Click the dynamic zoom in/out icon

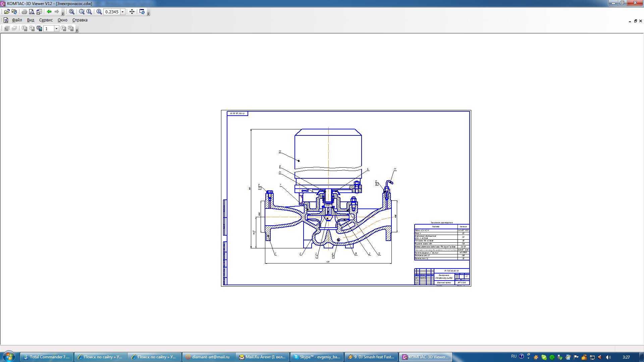(x=89, y=12)
